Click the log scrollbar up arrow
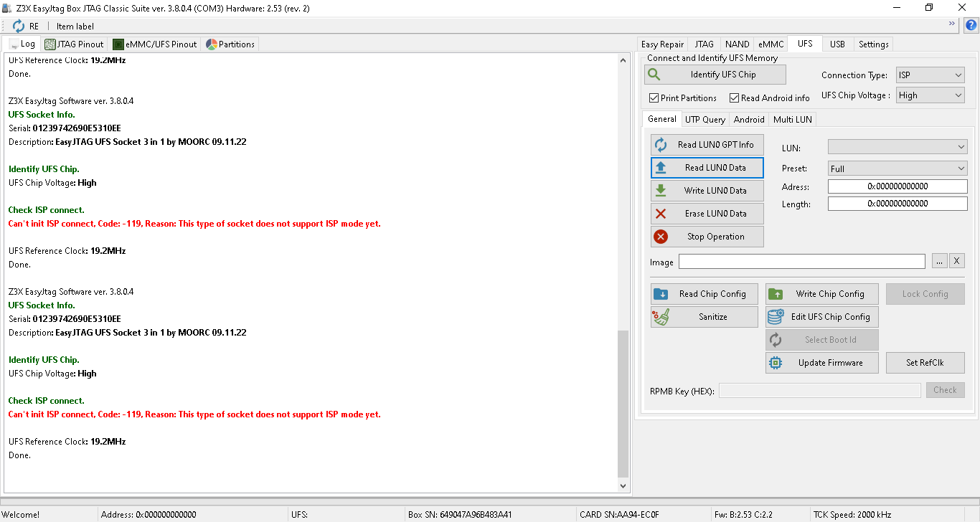 623,60
